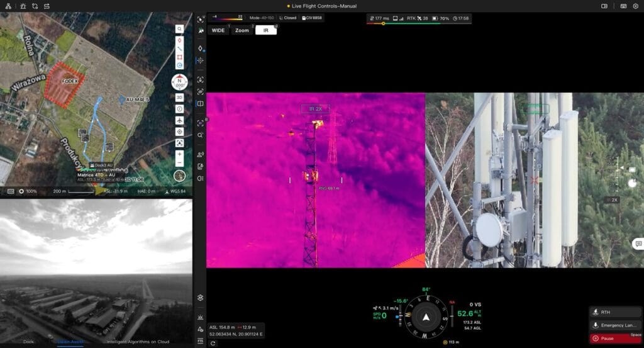This screenshot has width=644, height=348.
Task: Click the sidebar media file transfer icon
Action: 201,166
